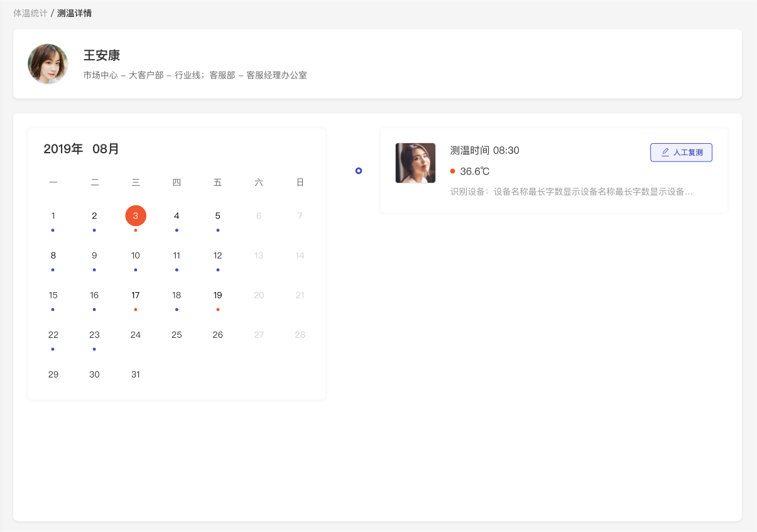The image size is (757, 532).
Task: Select August 31 in the calendar
Action: [x=136, y=374]
